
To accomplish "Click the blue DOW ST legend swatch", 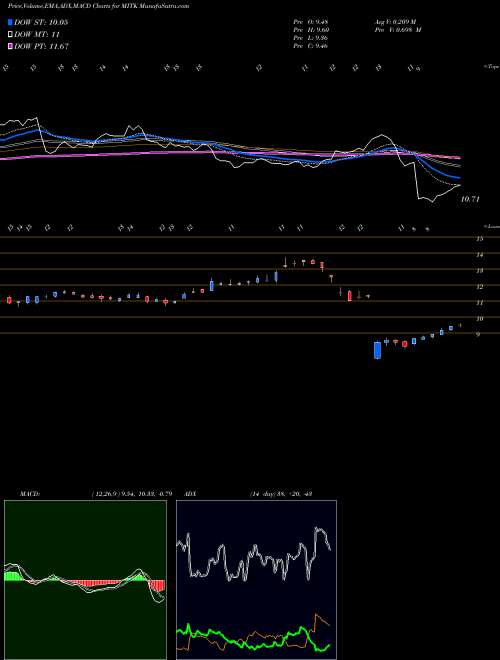I will coord(10,22).
